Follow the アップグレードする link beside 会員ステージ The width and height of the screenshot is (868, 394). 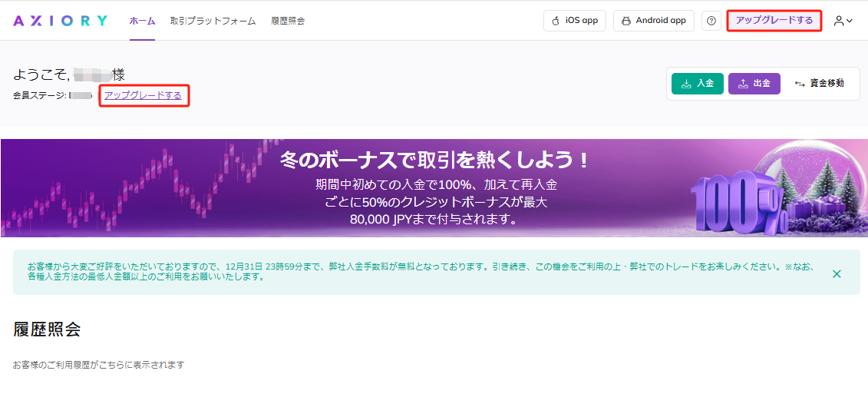(143, 95)
